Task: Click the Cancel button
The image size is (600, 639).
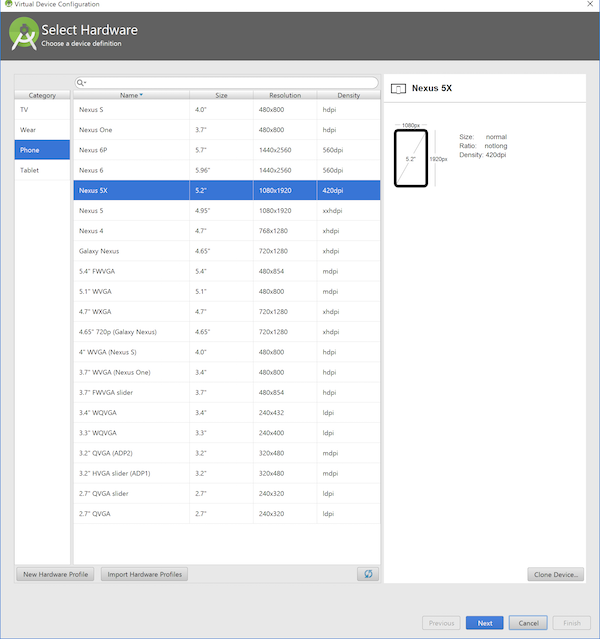Action: coord(528,623)
